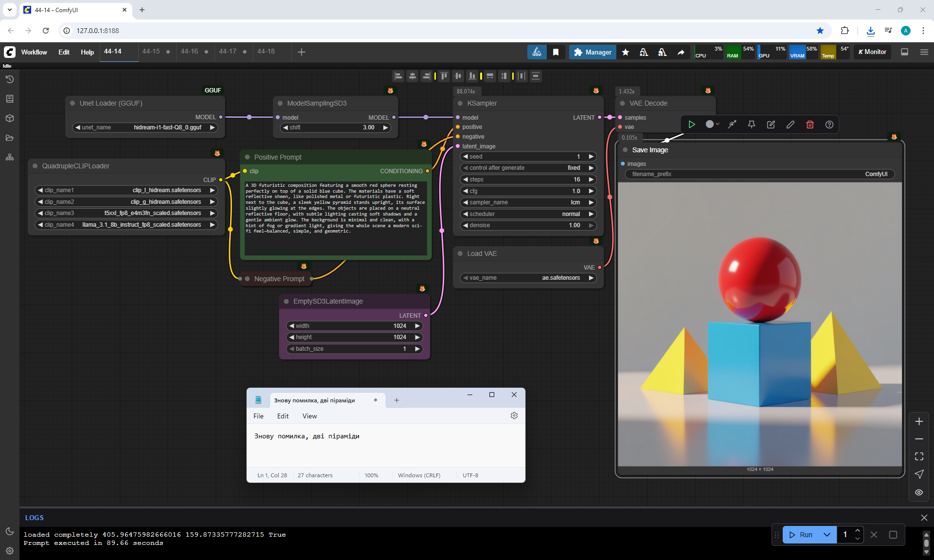Image resolution: width=934 pixels, height=560 pixels.
Task: Click the green play icon on node toolbar
Action: [692, 125]
